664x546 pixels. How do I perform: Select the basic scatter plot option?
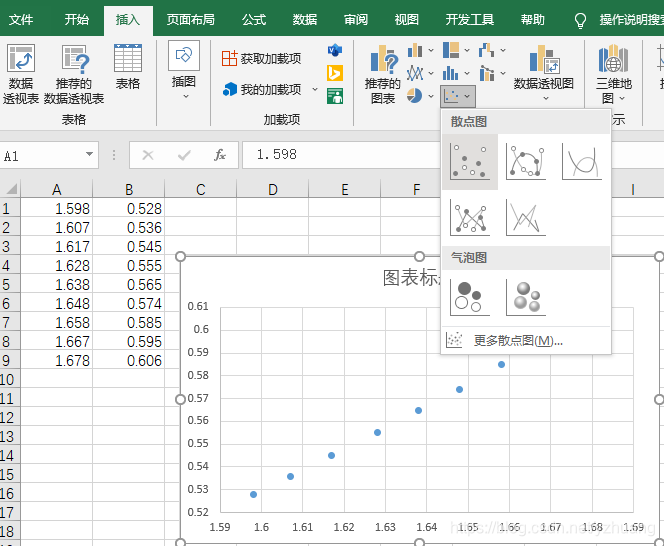click(470, 162)
